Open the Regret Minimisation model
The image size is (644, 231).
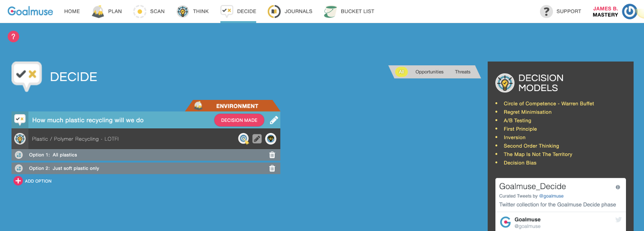point(528,112)
